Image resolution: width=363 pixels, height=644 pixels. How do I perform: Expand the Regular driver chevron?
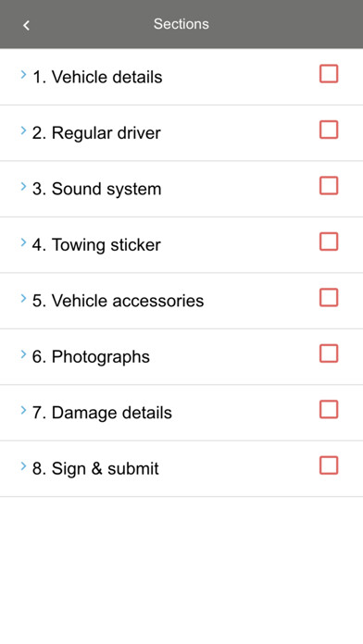[x=23, y=130]
